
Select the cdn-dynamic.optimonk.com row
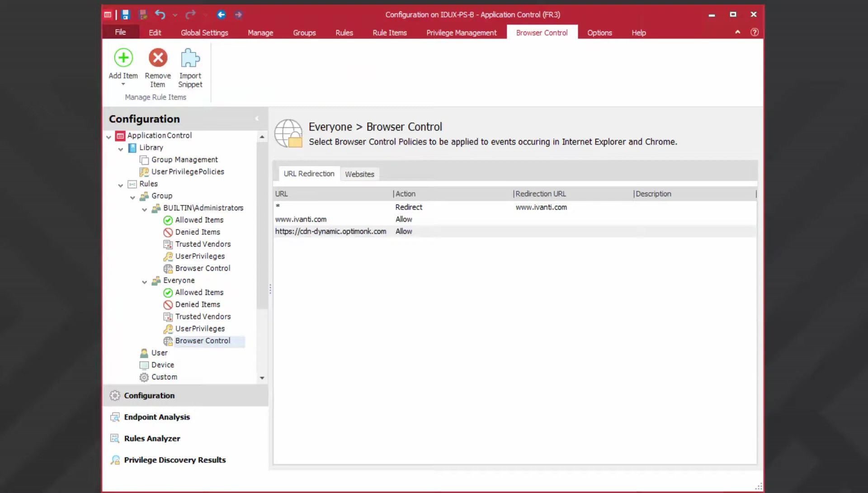[514, 231]
